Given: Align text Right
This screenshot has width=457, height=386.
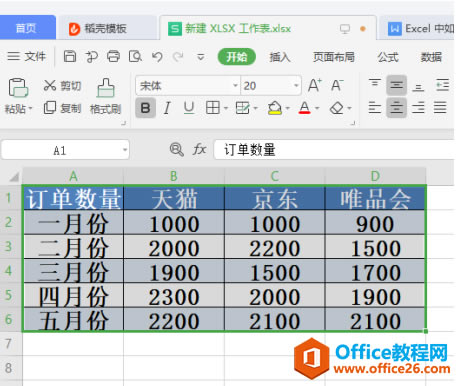Looking at the screenshot, I should 418,108.
